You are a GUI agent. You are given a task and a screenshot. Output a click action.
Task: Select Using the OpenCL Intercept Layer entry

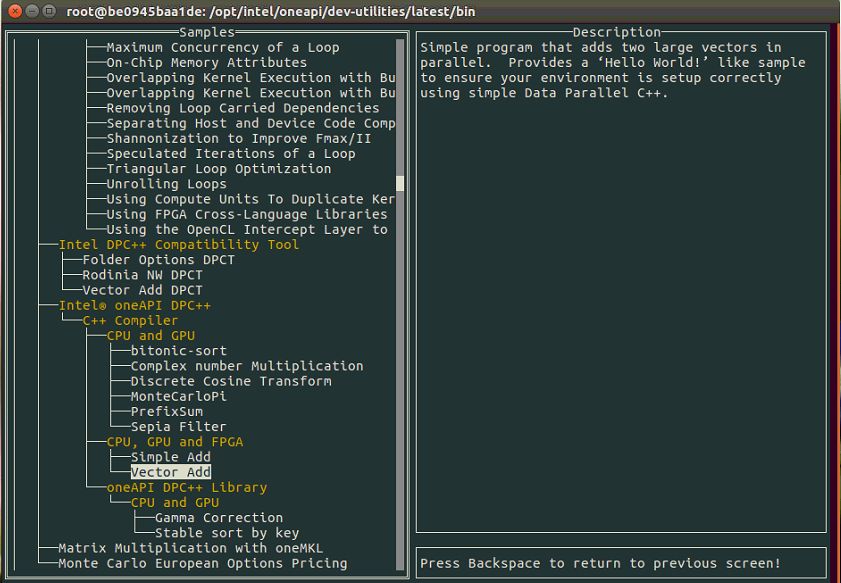(247, 230)
